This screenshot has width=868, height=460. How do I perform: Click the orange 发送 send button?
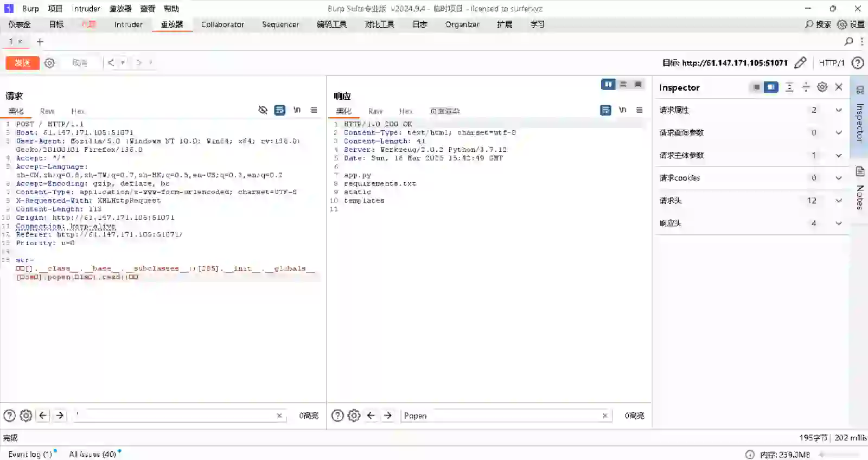(x=22, y=63)
